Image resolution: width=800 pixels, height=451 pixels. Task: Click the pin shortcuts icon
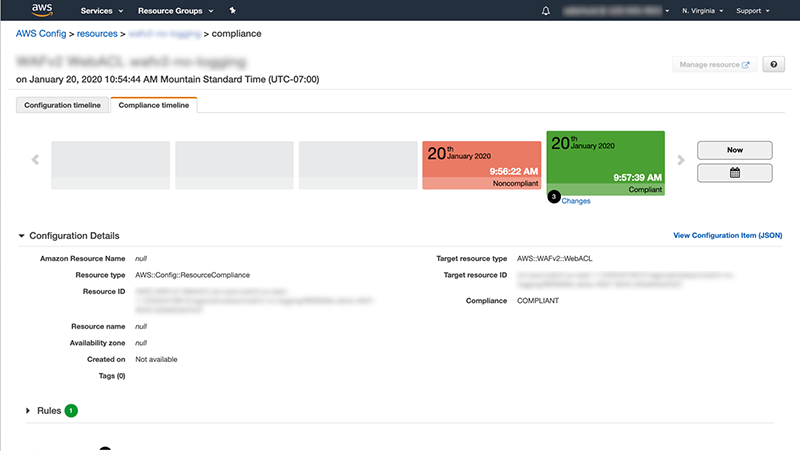coord(233,10)
